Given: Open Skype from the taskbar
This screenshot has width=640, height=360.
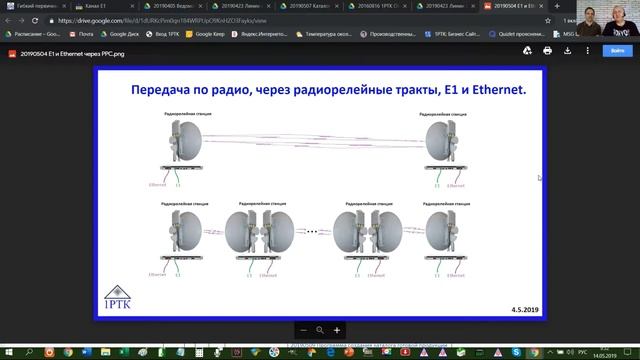Looking at the screenshot, I should tap(516, 352).
